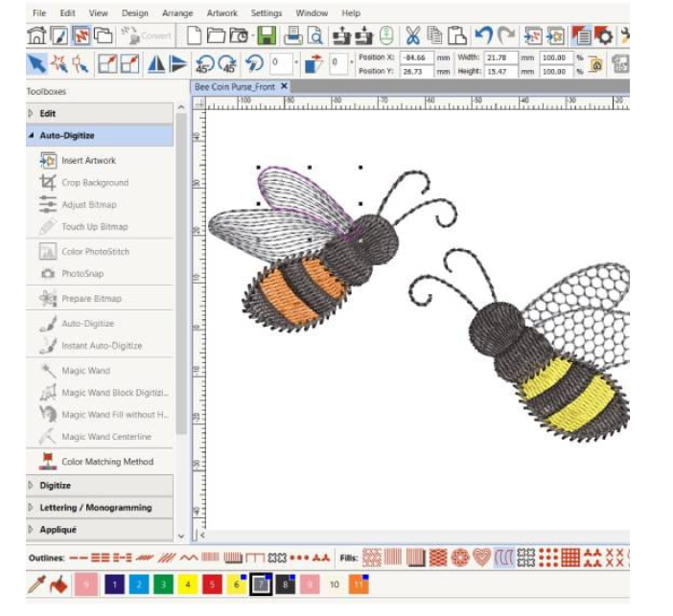Click the Undo arrow icon
The image size is (673, 616).
[484, 36]
